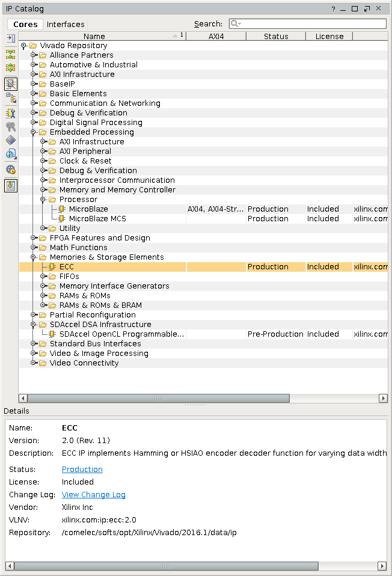Click the group by hierarchy icon
The image size is (392, 576).
tap(10, 97)
